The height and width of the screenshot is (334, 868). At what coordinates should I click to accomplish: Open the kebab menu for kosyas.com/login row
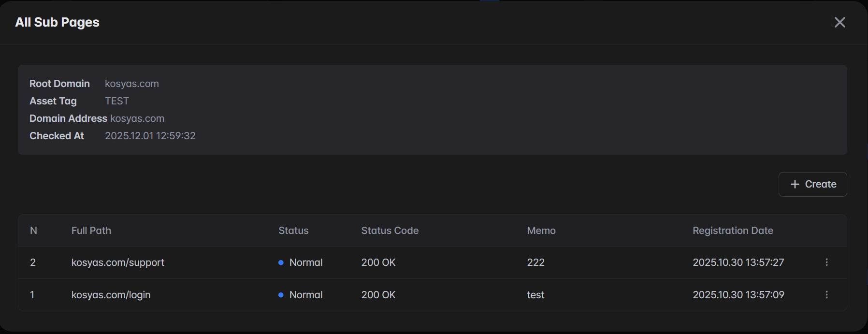pyautogui.click(x=826, y=295)
